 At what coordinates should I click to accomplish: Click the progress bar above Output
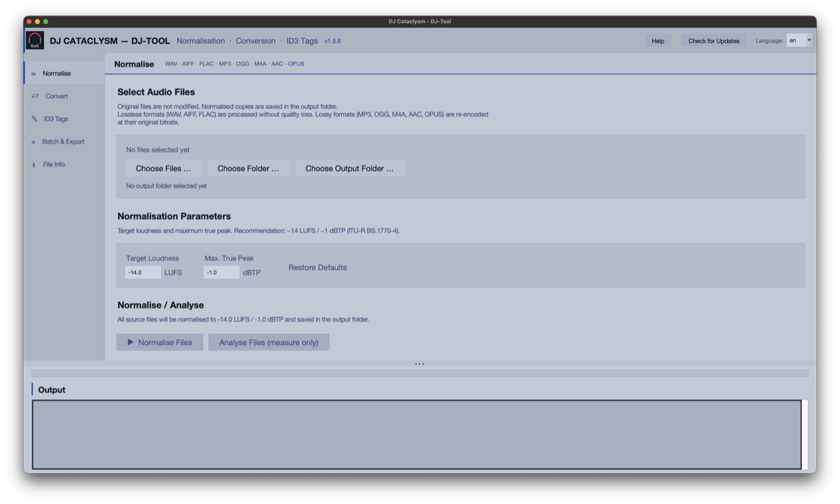pyautogui.click(x=420, y=373)
